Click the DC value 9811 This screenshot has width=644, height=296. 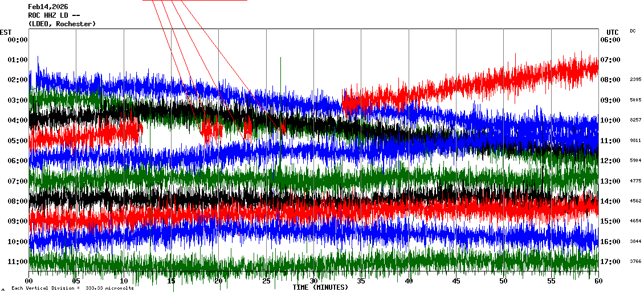tap(635, 140)
